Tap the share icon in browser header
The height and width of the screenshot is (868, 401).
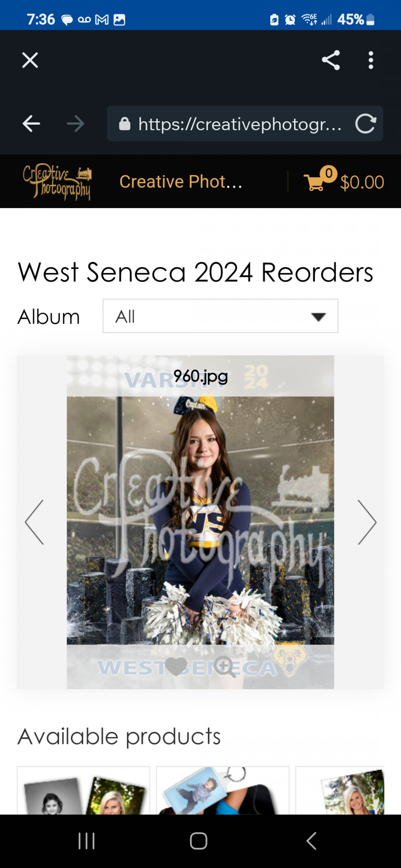(x=331, y=60)
